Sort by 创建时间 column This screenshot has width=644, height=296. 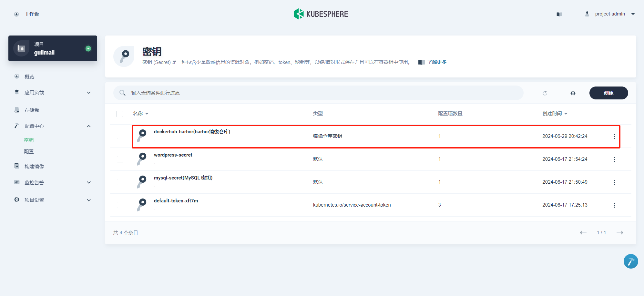[x=555, y=114]
